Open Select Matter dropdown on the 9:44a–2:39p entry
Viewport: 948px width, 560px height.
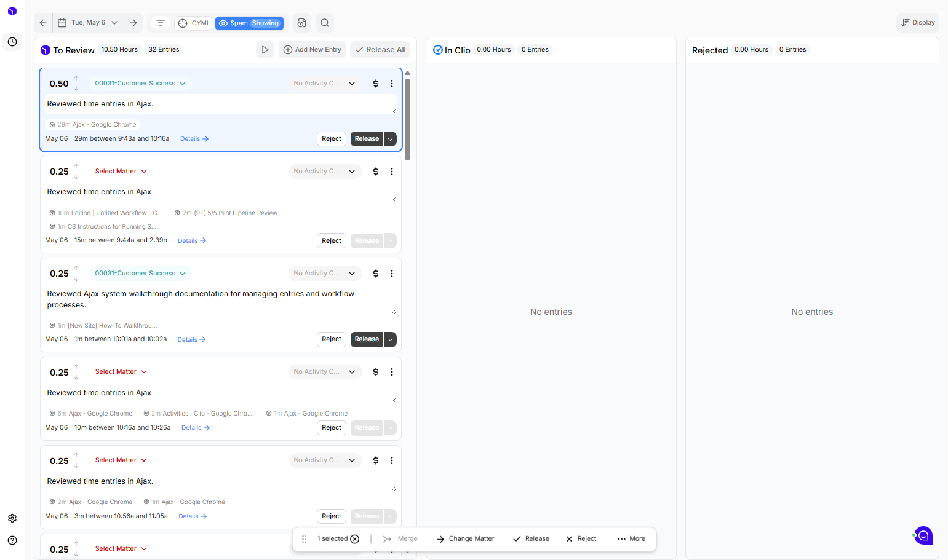pos(121,172)
